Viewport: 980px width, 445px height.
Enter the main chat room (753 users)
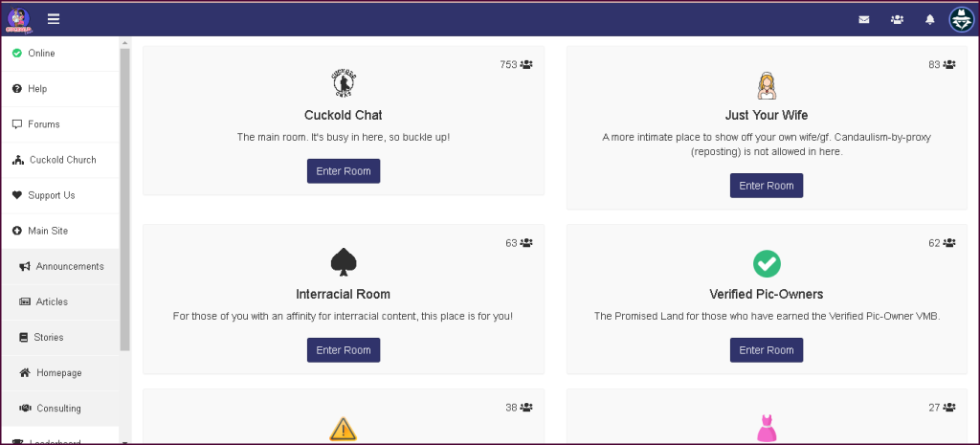[x=344, y=170]
